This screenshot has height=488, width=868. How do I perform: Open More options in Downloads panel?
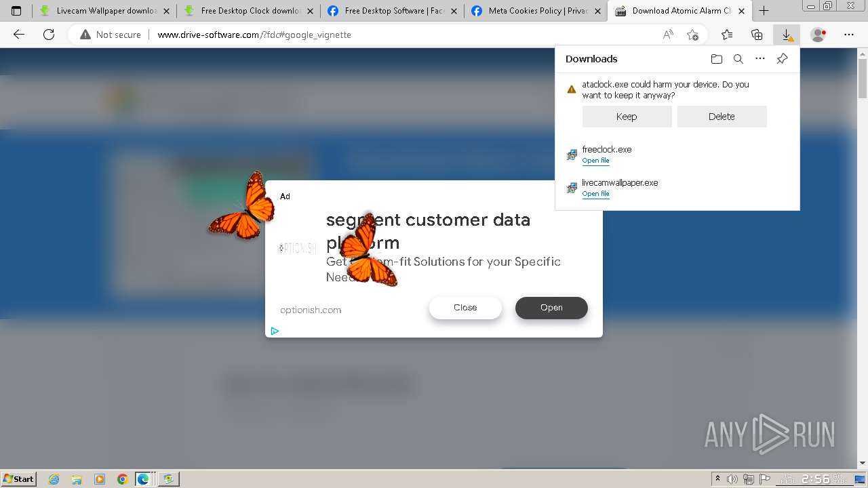click(760, 59)
